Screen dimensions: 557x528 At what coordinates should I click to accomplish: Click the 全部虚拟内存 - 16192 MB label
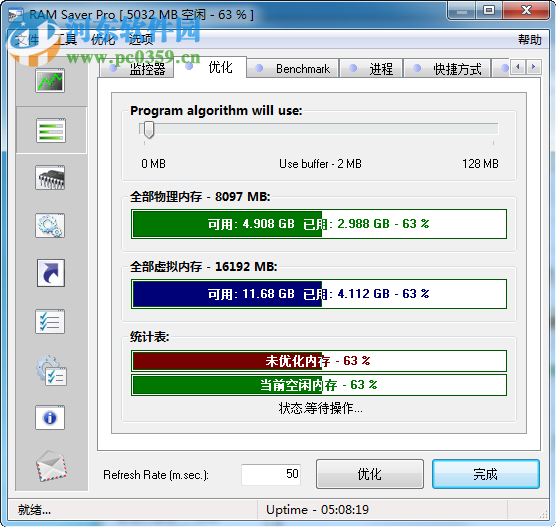pos(204,266)
